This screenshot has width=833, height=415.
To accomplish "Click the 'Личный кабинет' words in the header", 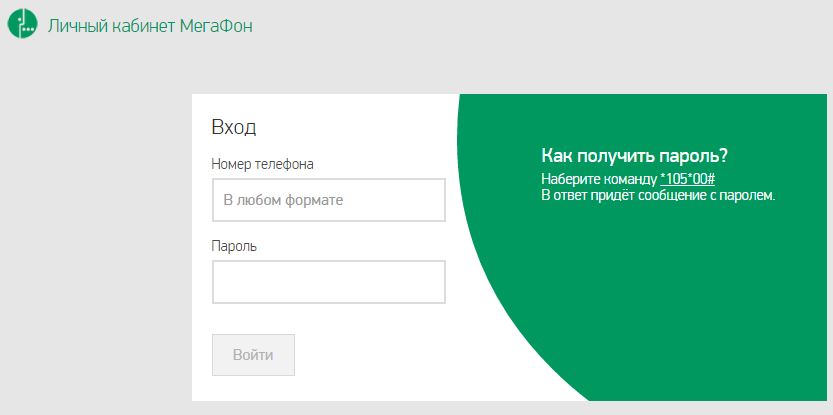I will tap(102, 25).
